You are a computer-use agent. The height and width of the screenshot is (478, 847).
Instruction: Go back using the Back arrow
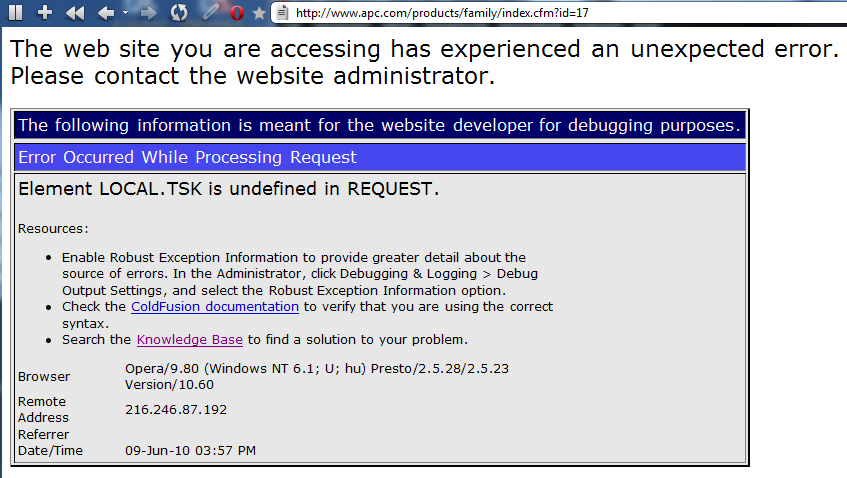pos(105,13)
